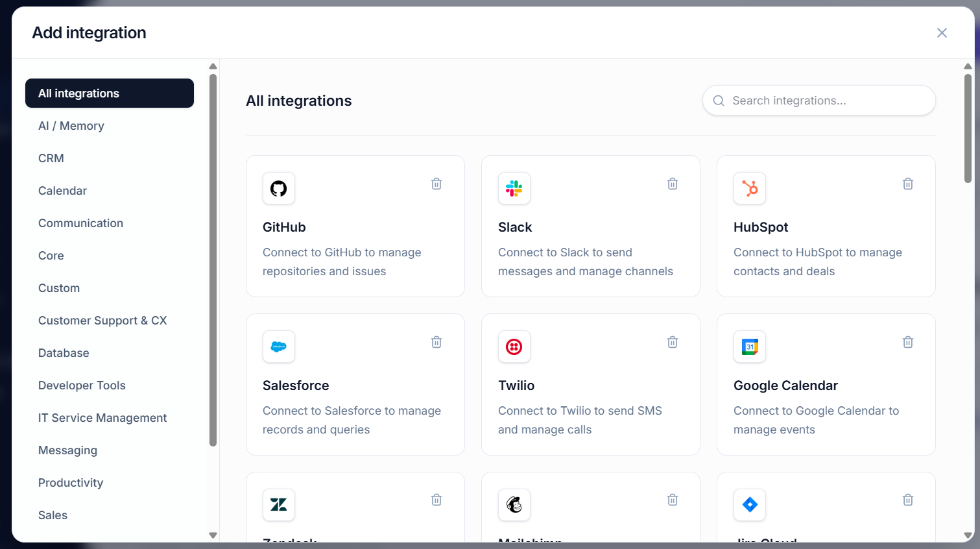Image resolution: width=980 pixels, height=549 pixels.
Task: Show the Calendar category
Action: tap(110, 191)
